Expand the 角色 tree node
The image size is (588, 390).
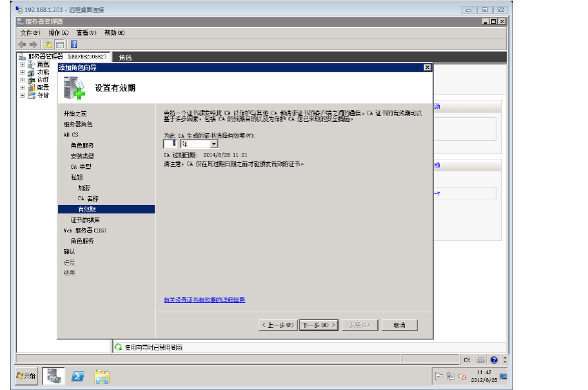click(22, 65)
